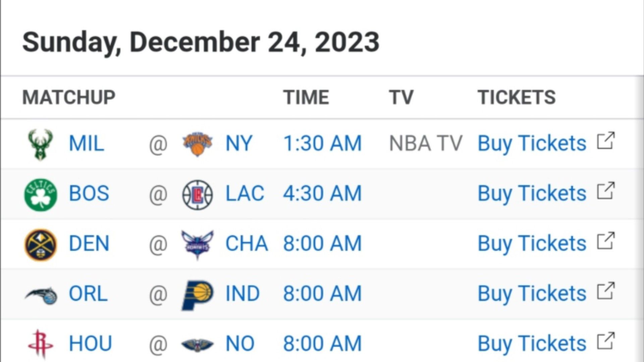
Task: Select the Charlotte Hornets logo
Action: click(197, 245)
